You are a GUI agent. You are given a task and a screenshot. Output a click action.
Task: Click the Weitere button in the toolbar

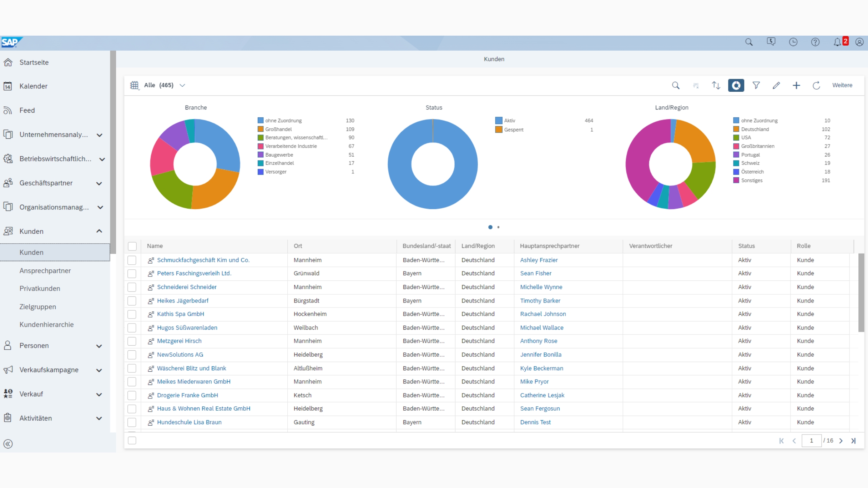842,85
